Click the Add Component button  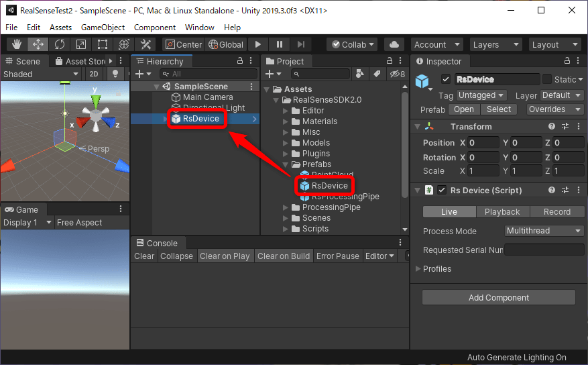pyautogui.click(x=499, y=297)
